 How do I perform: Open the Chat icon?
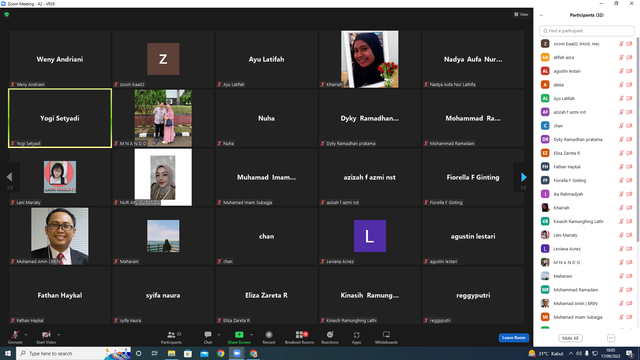click(x=208, y=335)
